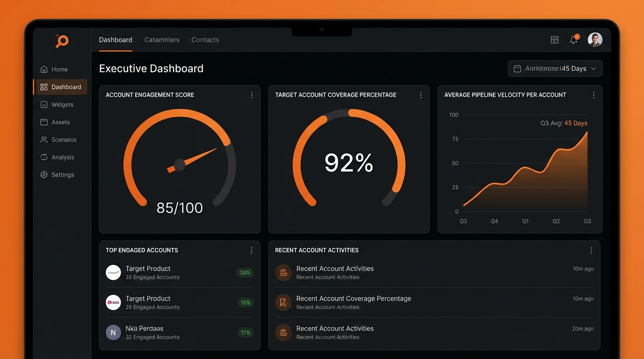Open Average Pipeline Velocity card options menu
Screen dimensions: 644x359
593,95
